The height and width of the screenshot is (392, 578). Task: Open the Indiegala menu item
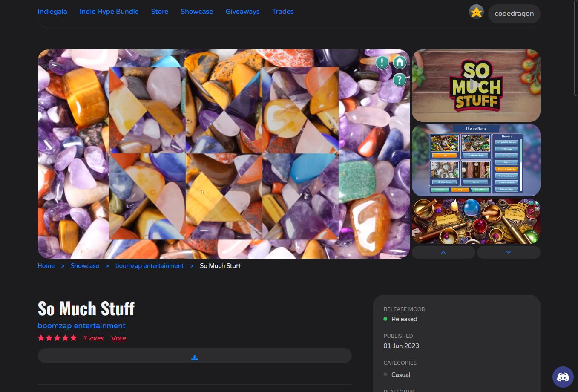52,12
